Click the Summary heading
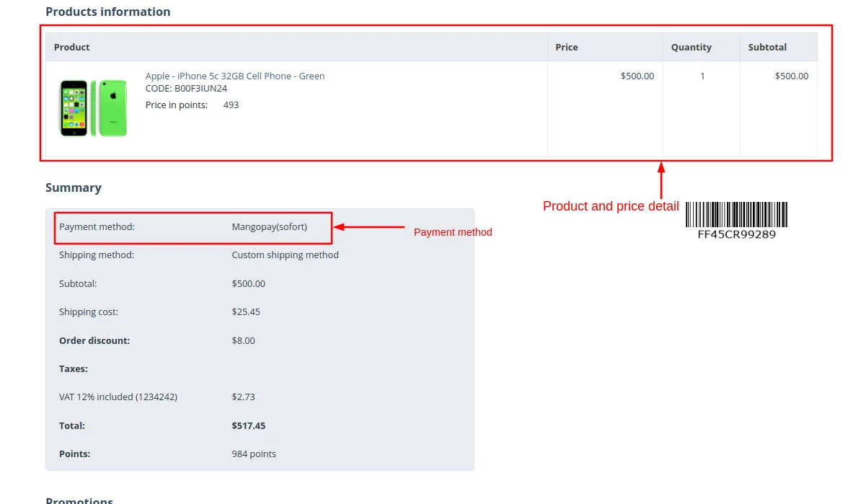Viewport: 861px width, 504px height. click(x=74, y=187)
